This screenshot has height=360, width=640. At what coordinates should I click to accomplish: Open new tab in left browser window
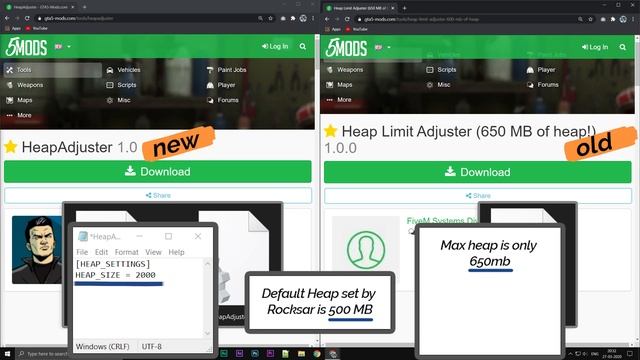tap(84, 7)
